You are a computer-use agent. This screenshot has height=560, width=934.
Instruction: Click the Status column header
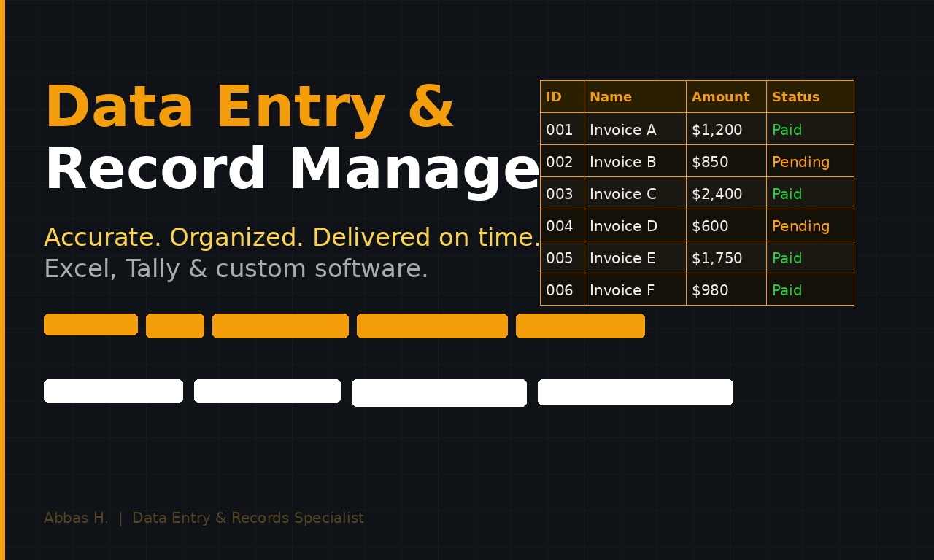[x=795, y=97]
